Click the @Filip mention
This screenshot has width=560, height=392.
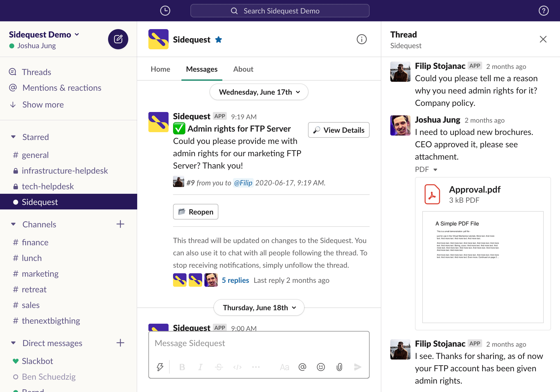pyautogui.click(x=243, y=183)
